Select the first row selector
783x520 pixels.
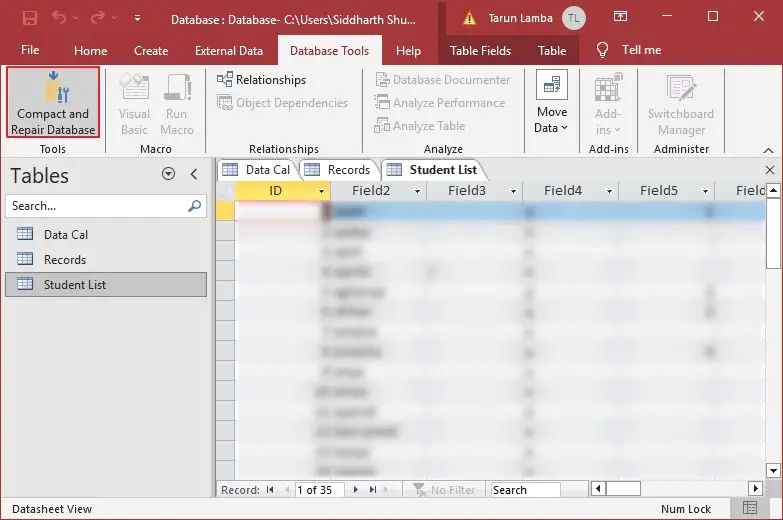point(225,211)
